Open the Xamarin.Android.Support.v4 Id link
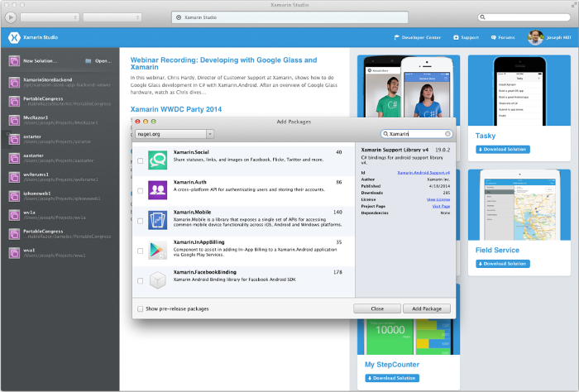Image resolution: width=579 pixels, height=392 pixels. click(423, 173)
